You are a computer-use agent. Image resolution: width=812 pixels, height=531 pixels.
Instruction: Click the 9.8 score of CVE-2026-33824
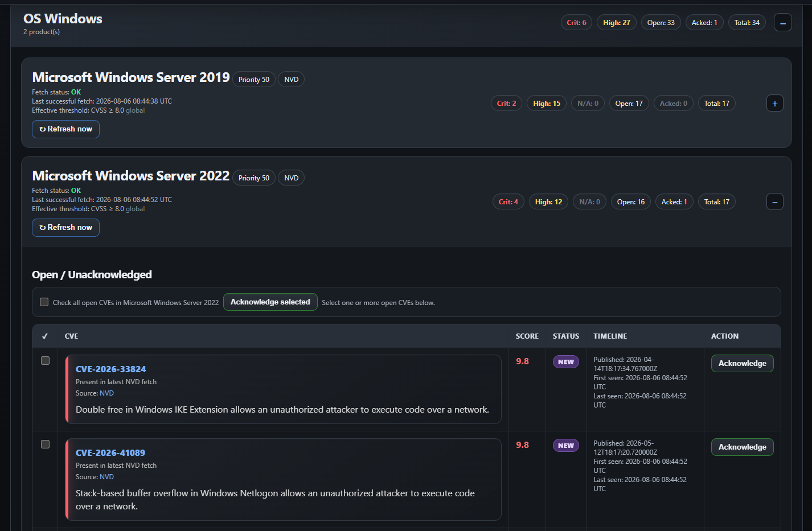(x=522, y=361)
